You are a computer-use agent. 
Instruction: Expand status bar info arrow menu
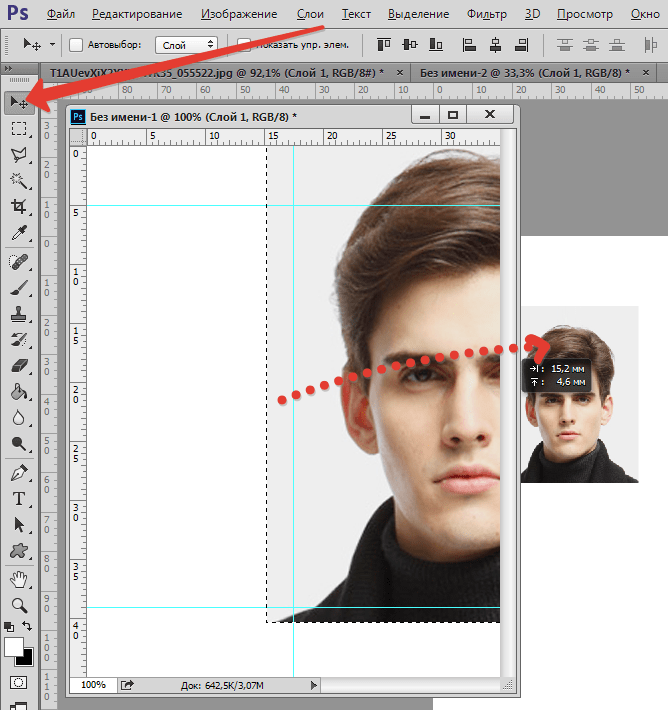click(x=313, y=685)
